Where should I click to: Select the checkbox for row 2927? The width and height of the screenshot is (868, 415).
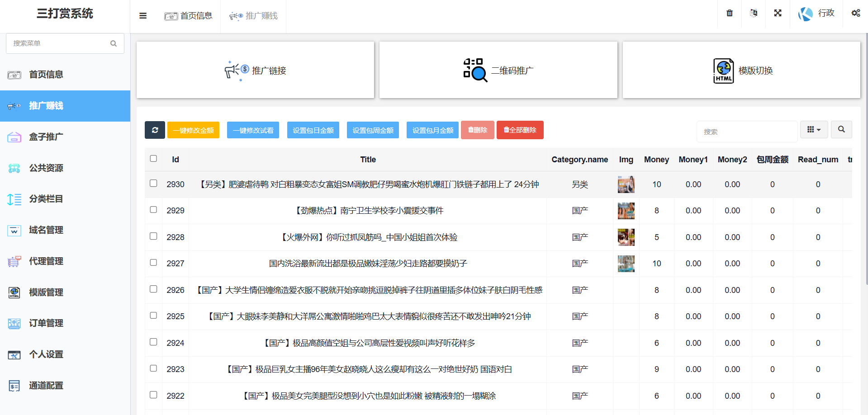tap(153, 263)
